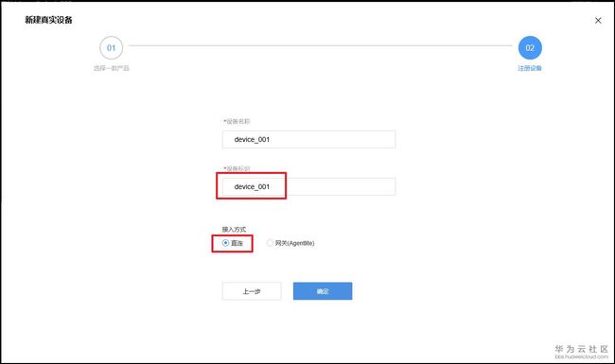This screenshot has height=364, width=615.
Task: Select the direct connection radio button
Action: click(x=225, y=243)
